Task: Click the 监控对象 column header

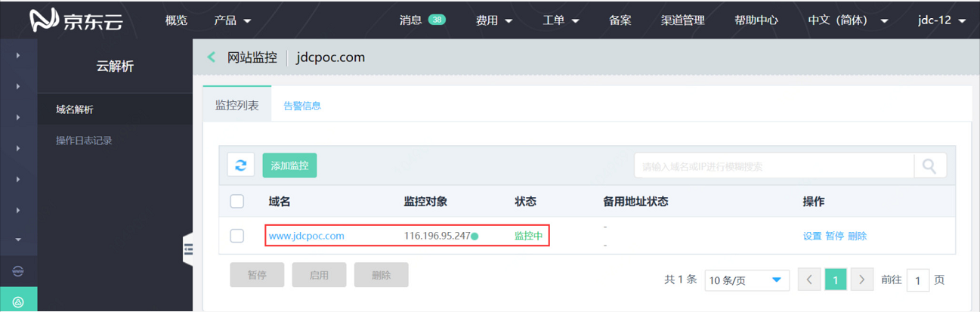Action: (425, 202)
